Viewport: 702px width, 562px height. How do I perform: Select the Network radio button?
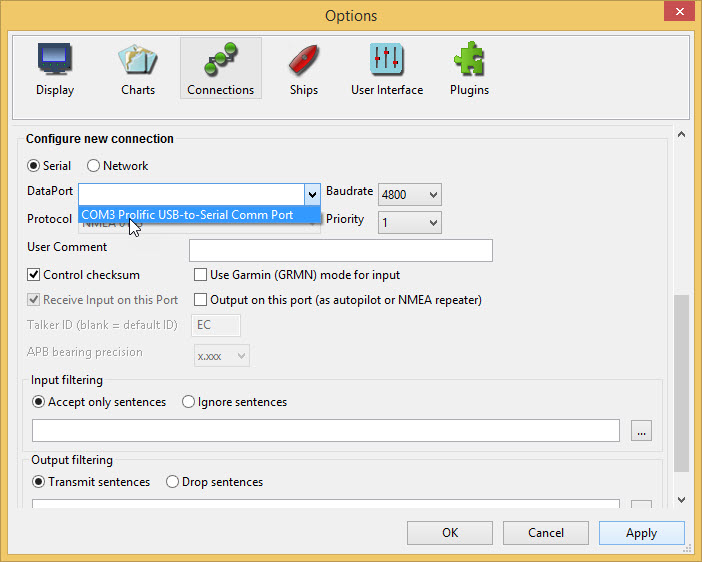94,166
